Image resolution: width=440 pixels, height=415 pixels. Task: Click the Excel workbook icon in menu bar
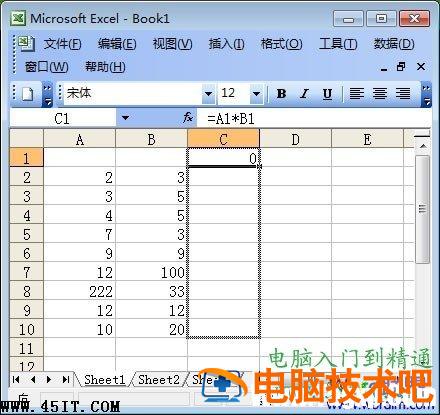(26, 43)
